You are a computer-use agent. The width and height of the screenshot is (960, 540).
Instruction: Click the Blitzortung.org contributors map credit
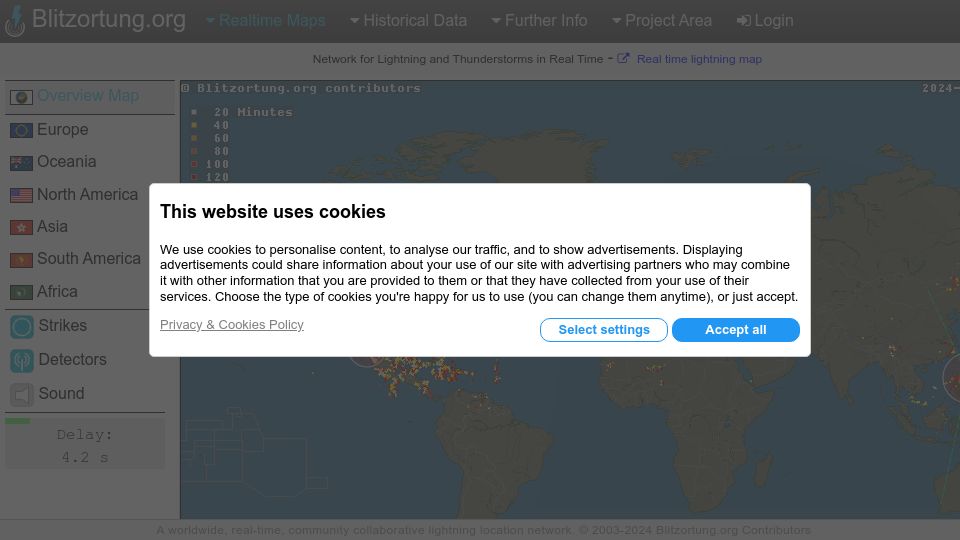(301, 88)
